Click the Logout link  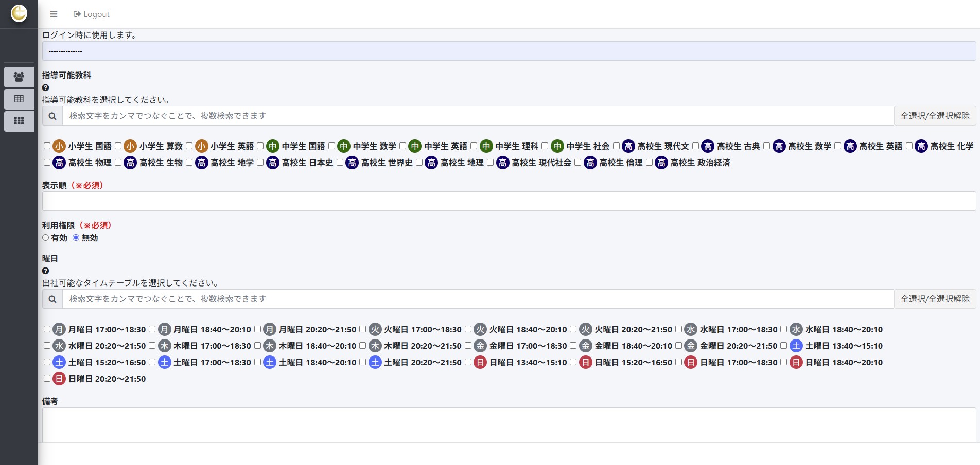click(x=92, y=14)
